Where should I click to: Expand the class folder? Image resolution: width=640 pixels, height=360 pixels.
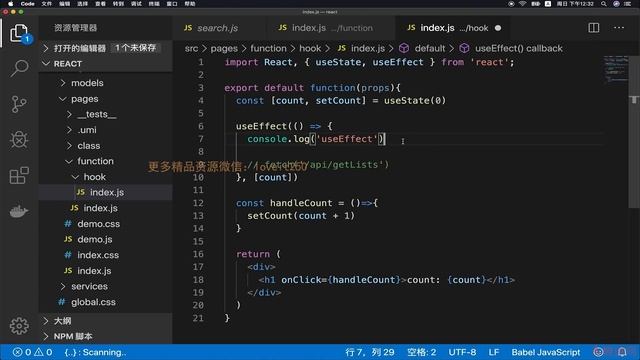coord(89,146)
